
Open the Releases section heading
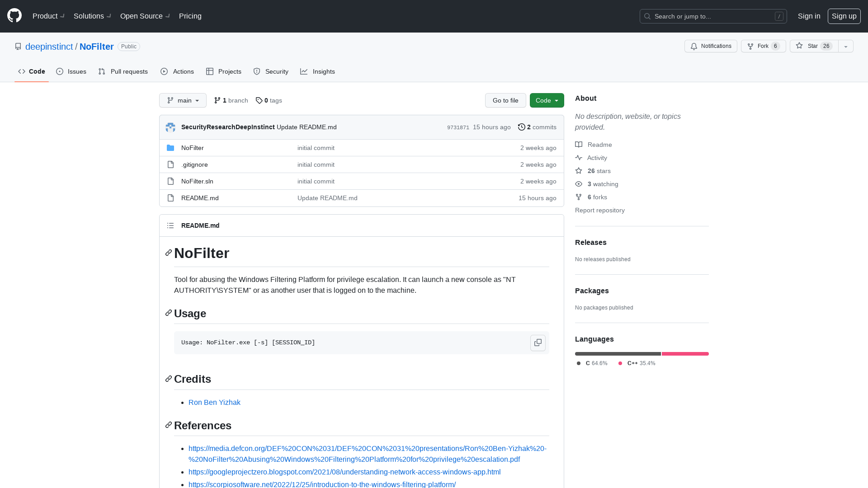[x=591, y=242]
